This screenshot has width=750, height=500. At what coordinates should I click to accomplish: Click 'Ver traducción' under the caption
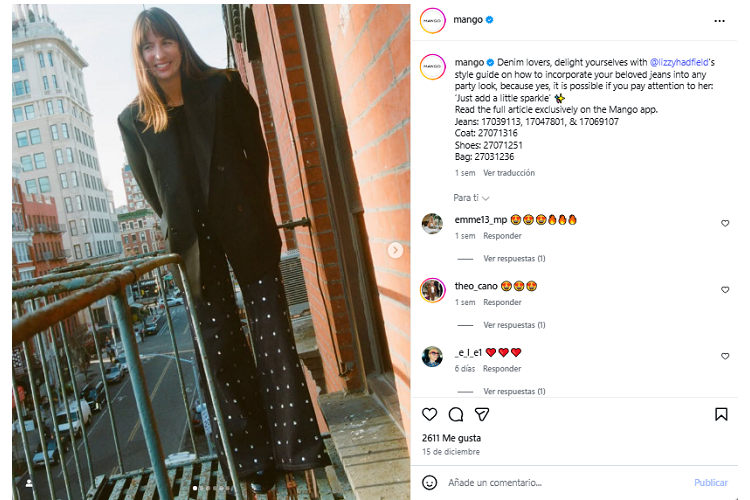tap(509, 173)
